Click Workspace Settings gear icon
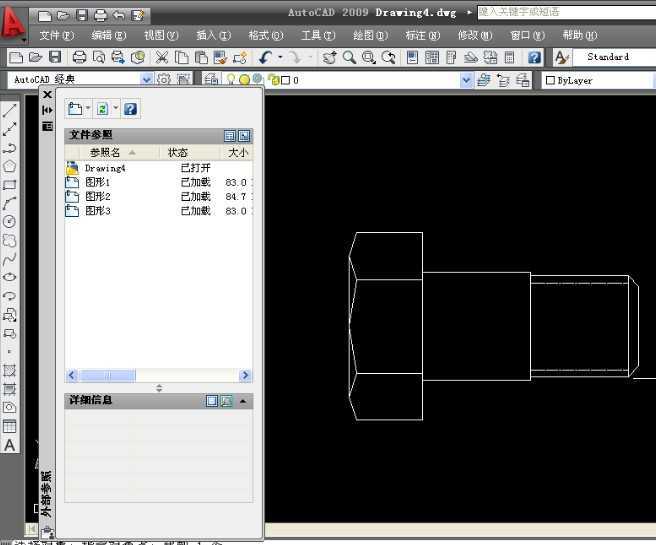 tap(164, 79)
